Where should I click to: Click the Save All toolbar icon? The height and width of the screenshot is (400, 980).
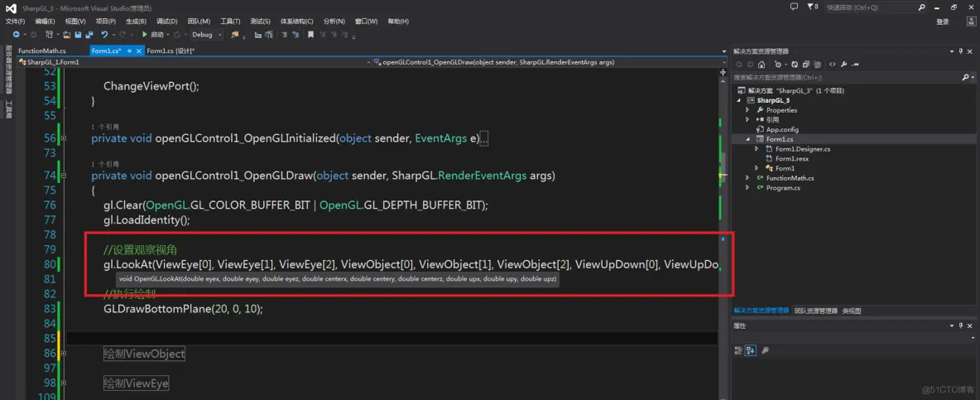[88, 35]
